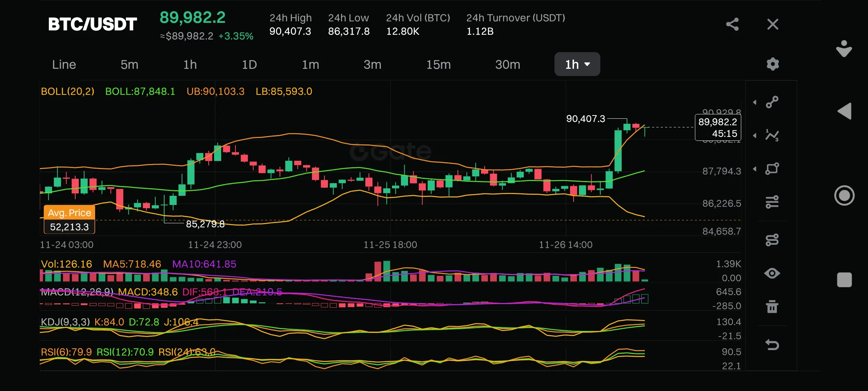Select the 1D timeframe
The width and height of the screenshot is (868, 391).
point(249,64)
